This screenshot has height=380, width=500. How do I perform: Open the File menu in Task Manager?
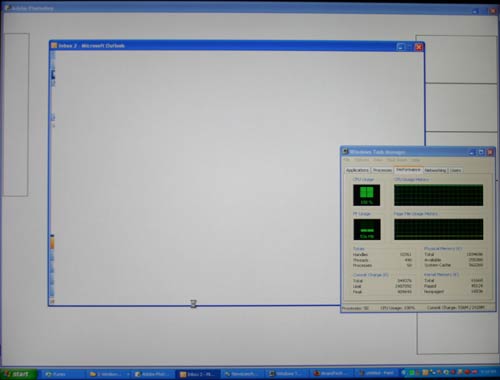click(x=347, y=160)
